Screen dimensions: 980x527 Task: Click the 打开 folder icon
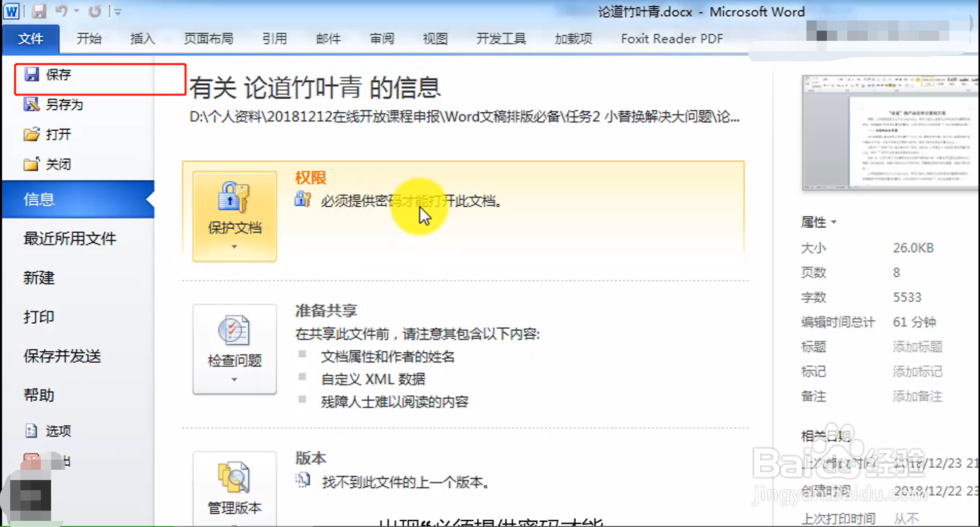31,134
